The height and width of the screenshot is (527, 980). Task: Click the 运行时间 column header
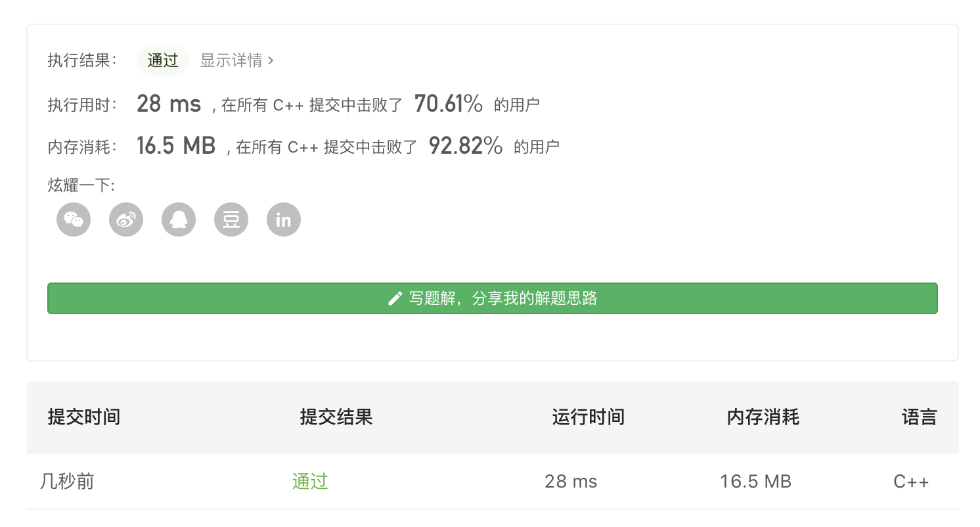tap(588, 417)
